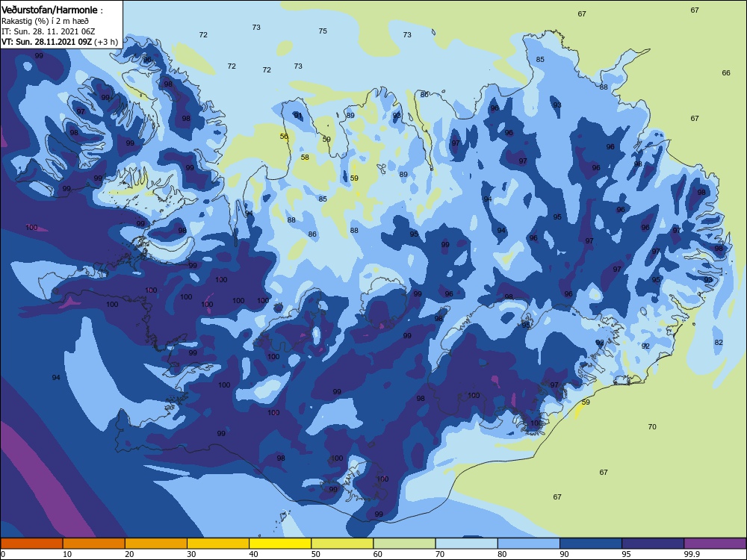This screenshot has height=560, width=747.
Task: Click the '75' humidity value on the map
Action: [323, 31]
